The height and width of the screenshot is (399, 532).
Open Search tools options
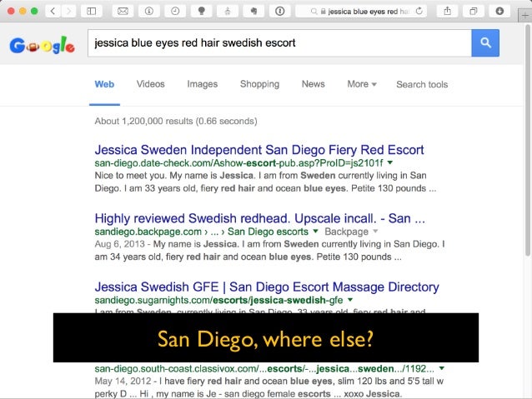[422, 84]
